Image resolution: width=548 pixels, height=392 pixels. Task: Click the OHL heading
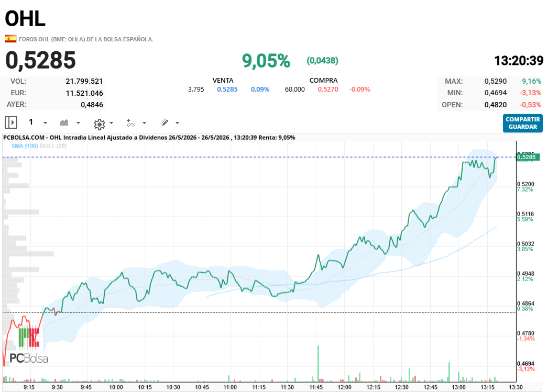coord(25,18)
